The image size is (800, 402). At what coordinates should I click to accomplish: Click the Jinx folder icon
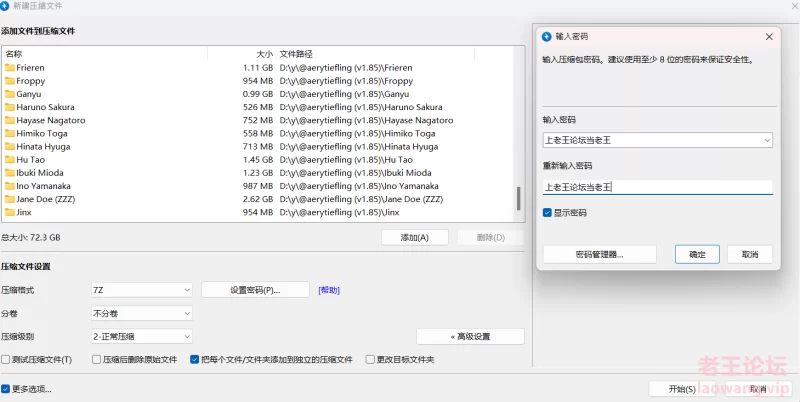tap(9, 213)
